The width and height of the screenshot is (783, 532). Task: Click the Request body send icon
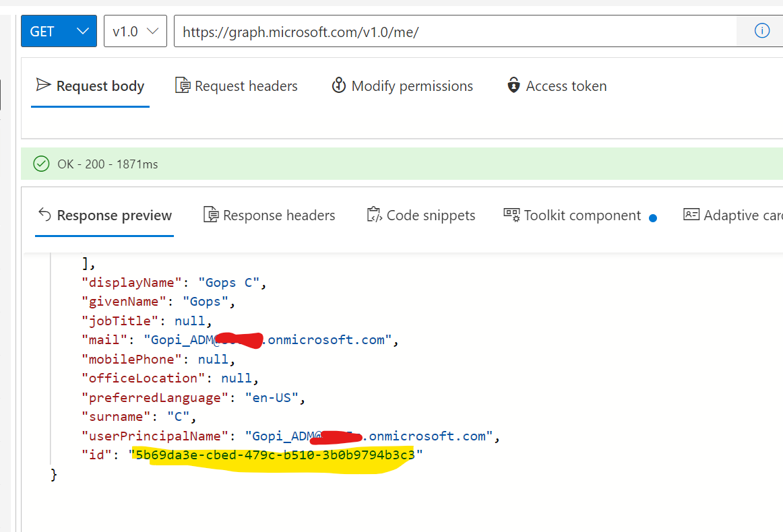pyautogui.click(x=43, y=85)
